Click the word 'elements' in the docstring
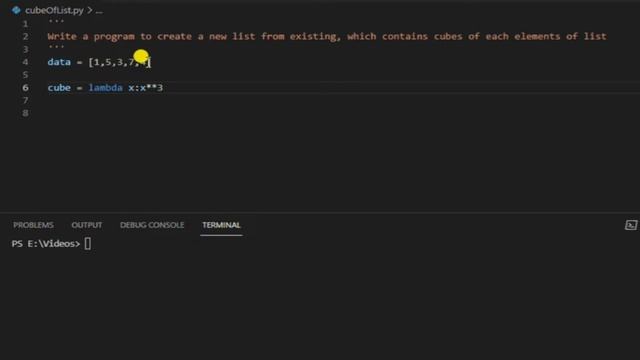The image size is (640, 360). (537, 36)
